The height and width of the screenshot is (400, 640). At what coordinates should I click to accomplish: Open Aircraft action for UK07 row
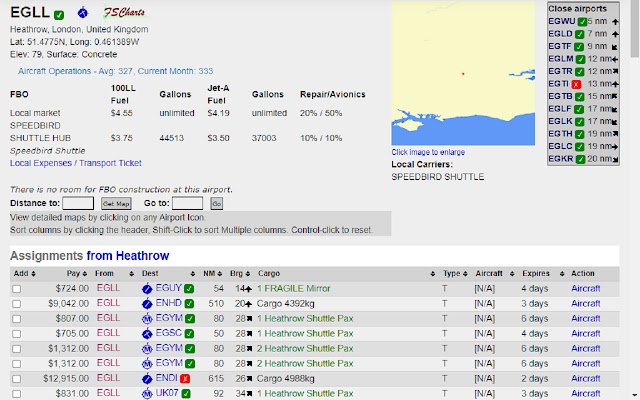point(586,393)
